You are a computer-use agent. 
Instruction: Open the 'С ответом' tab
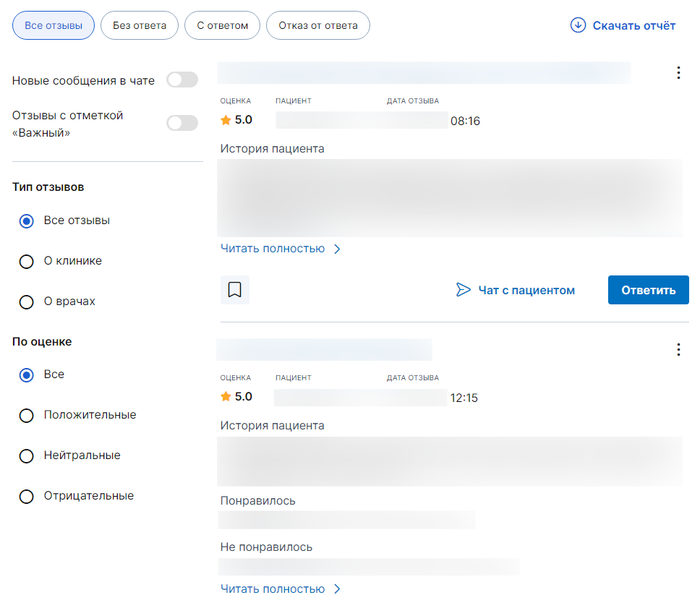[x=222, y=25]
